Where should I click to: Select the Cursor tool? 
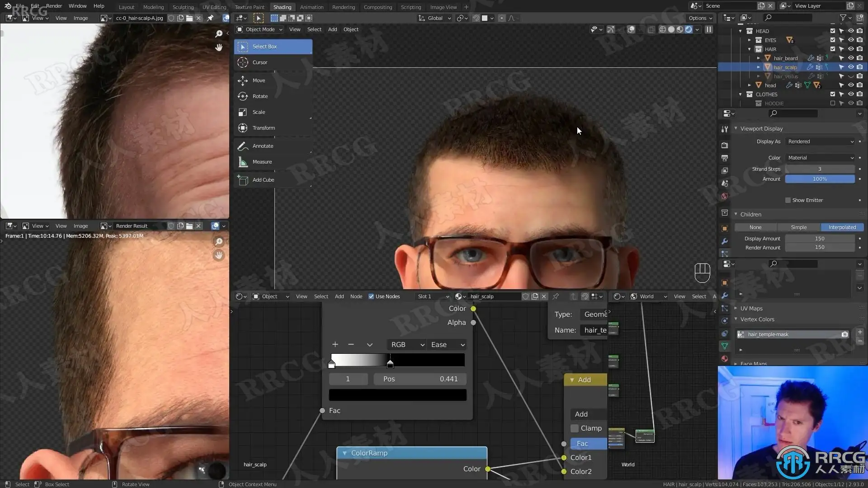273,62
